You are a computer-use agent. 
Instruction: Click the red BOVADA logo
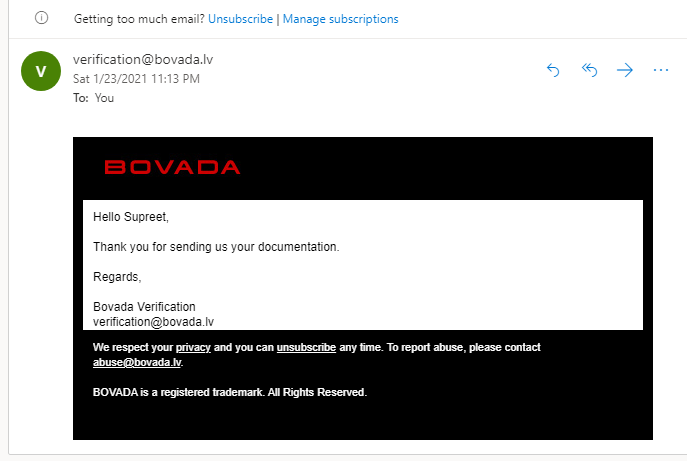point(172,167)
